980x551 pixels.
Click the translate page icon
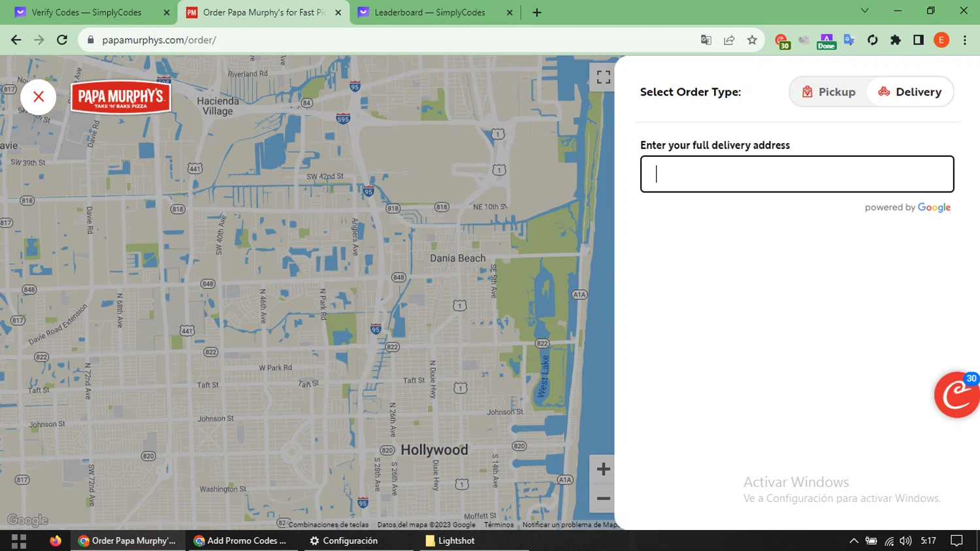(706, 40)
